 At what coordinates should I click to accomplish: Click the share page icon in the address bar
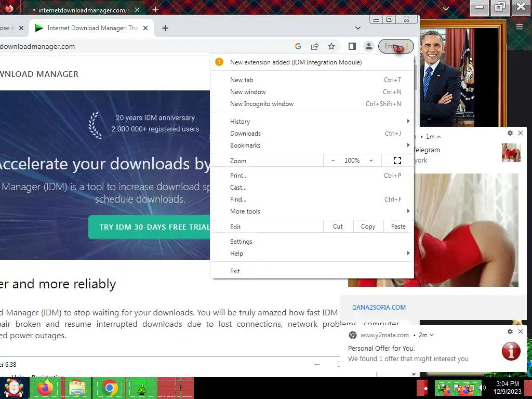point(315,46)
